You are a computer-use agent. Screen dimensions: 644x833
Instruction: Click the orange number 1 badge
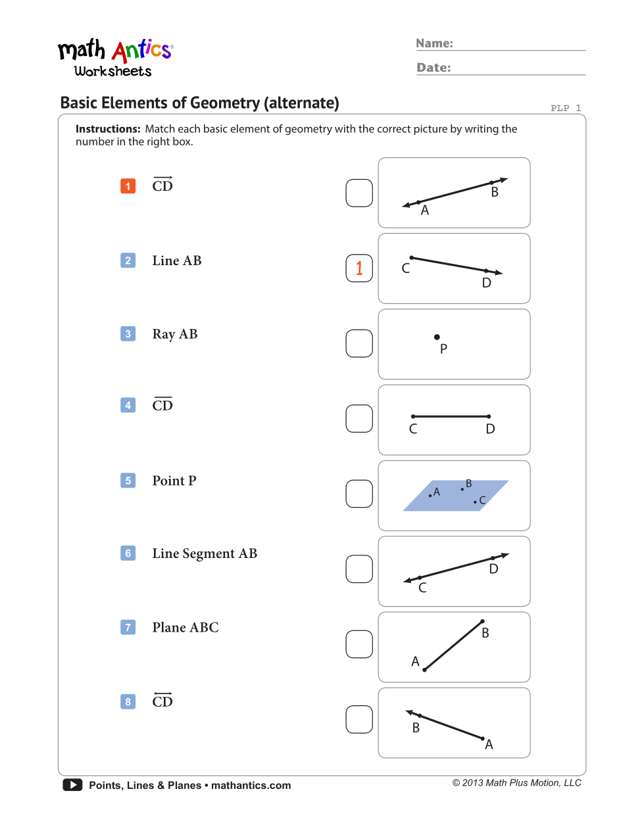[x=128, y=186]
